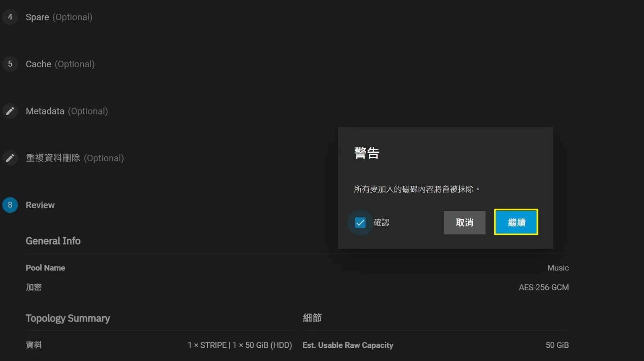This screenshot has height=361, width=644.
Task: Click the 50 GiB capacity value
Action: pos(557,345)
